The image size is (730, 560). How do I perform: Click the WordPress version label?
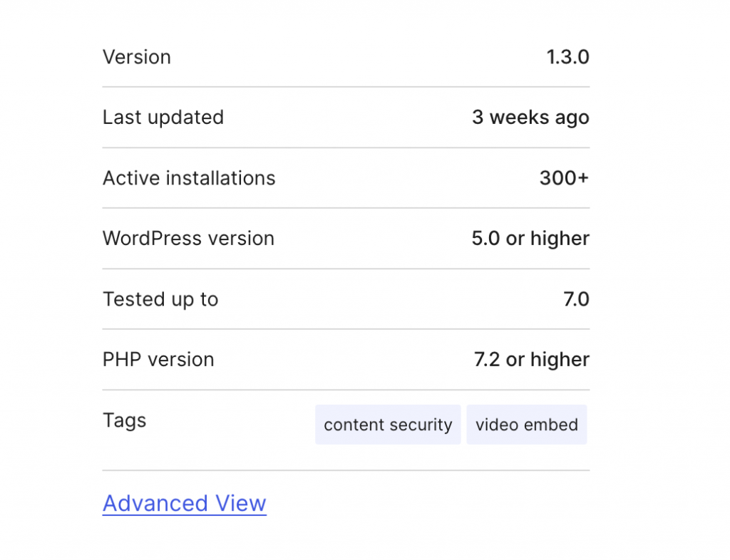tap(188, 239)
